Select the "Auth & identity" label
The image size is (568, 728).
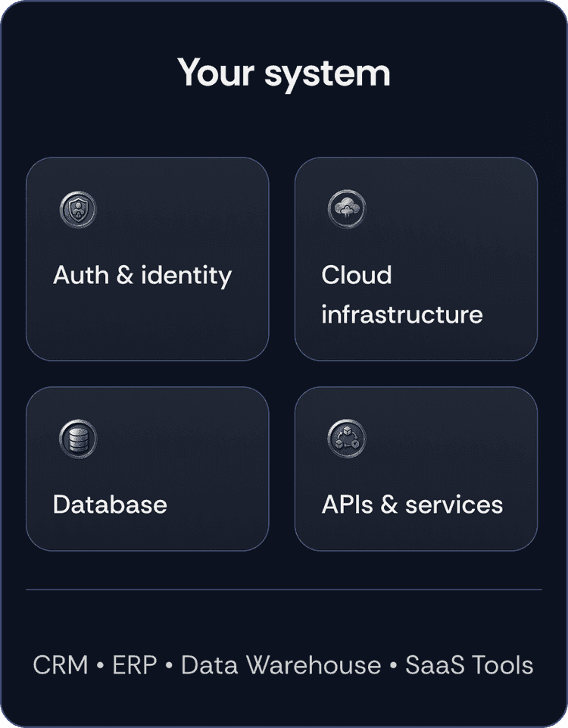pyautogui.click(x=142, y=275)
